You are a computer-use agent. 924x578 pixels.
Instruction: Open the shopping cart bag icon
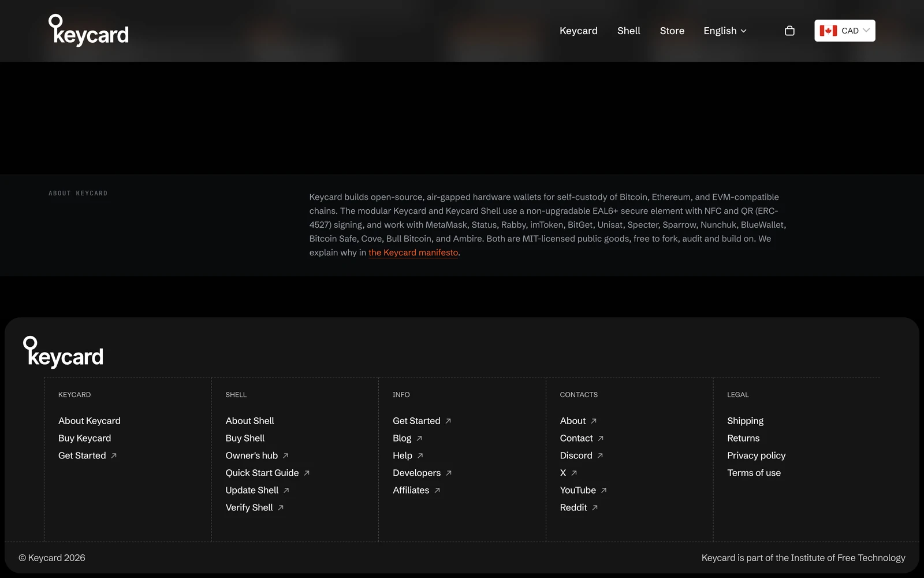789,31
